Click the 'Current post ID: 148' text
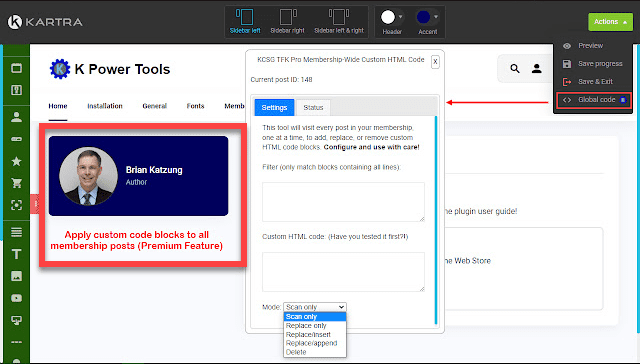Viewport: 640px width, 364px height. (281, 80)
